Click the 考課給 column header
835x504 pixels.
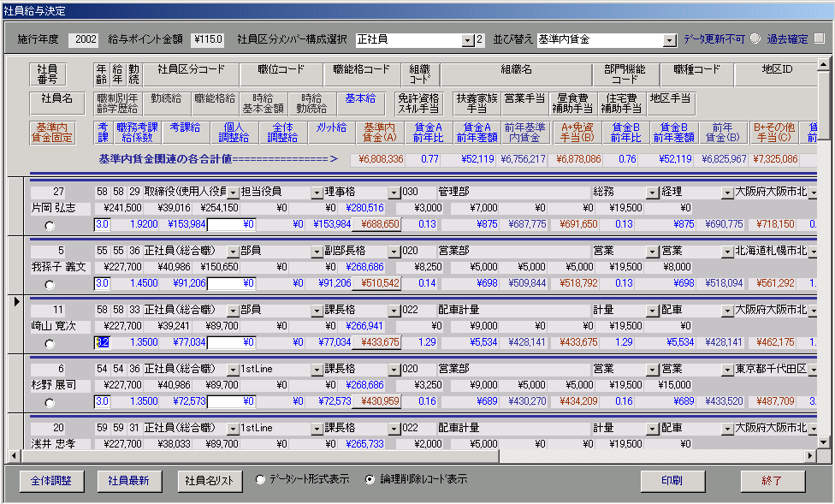[x=186, y=133]
